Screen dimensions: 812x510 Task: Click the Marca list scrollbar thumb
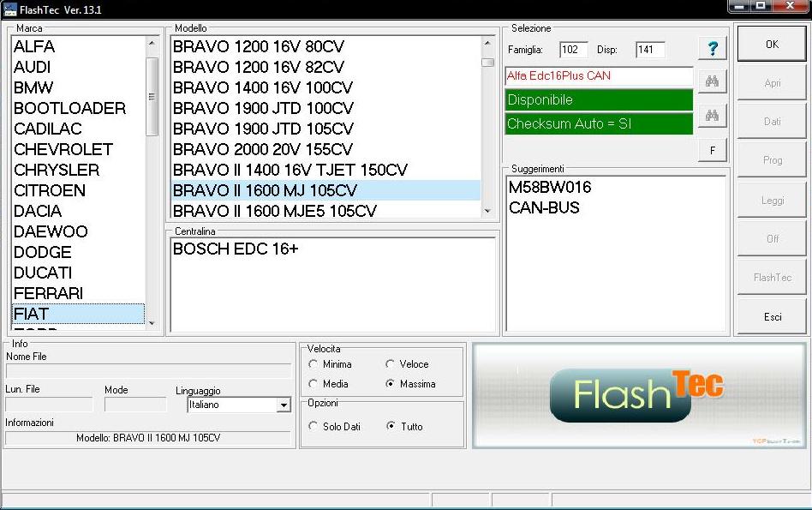point(152,97)
